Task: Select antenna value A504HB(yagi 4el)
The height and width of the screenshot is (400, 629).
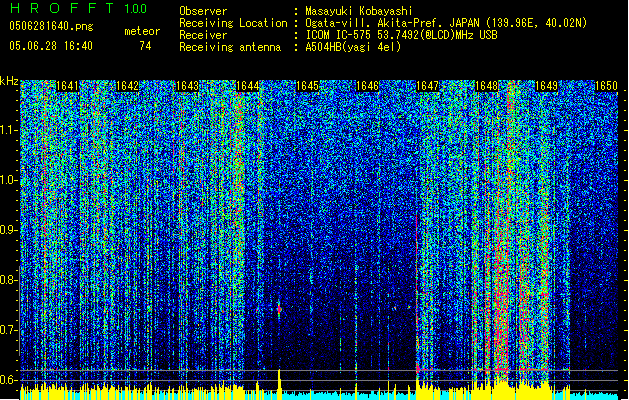Action: point(353,47)
